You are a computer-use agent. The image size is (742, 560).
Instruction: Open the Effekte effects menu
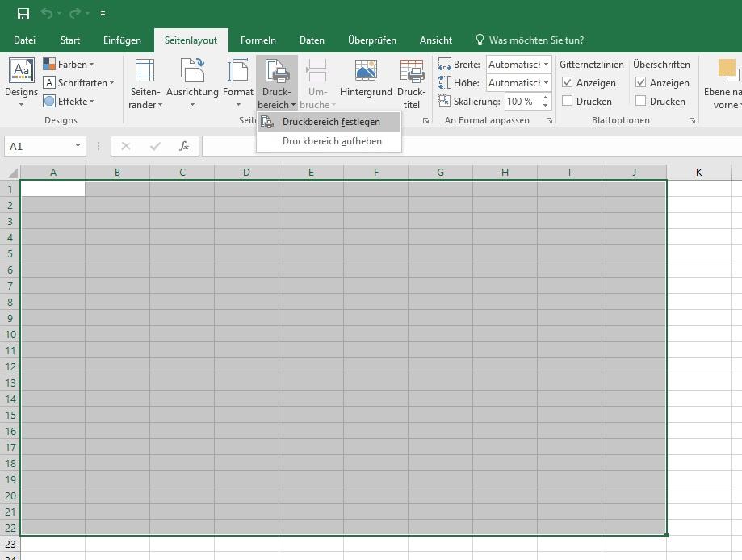[x=69, y=101]
